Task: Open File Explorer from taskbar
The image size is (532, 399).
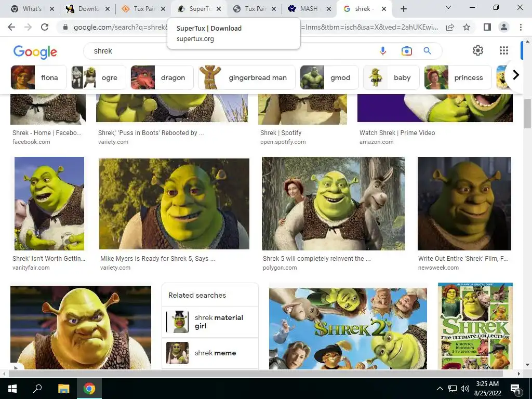Action: 63,389
